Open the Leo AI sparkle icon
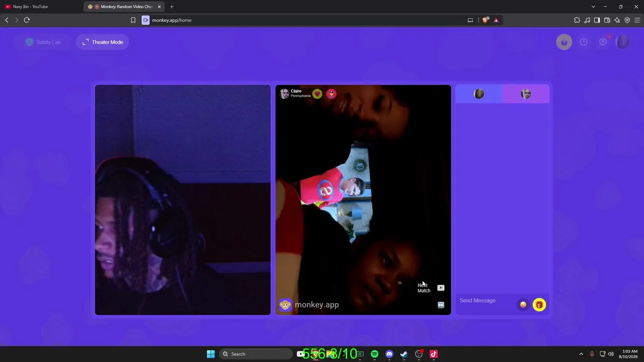Image resolution: width=644 pixels, height=362 pixels. coord(617,20)
